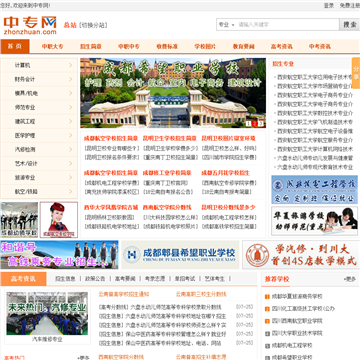This screenshot has height=360, width=360.
Task: Expand the 汽修检测 category arrow
Action: [x=71, y=149]
